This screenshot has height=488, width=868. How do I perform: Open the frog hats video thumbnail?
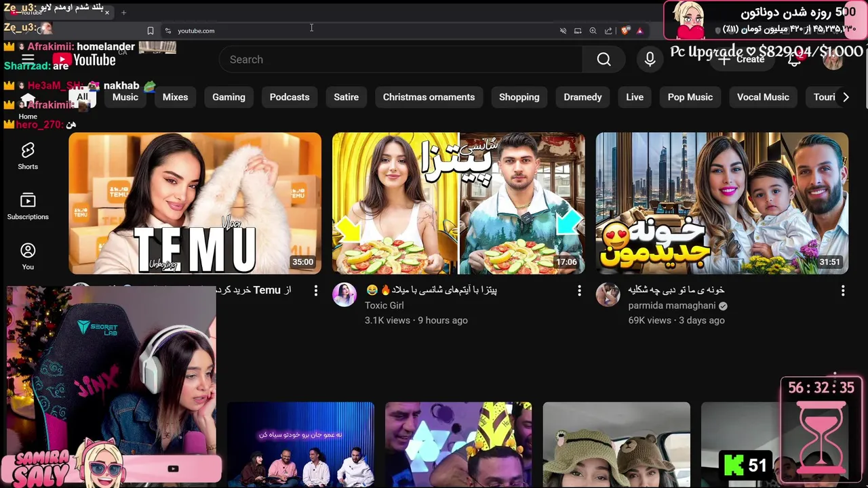[x=616, y=445]
